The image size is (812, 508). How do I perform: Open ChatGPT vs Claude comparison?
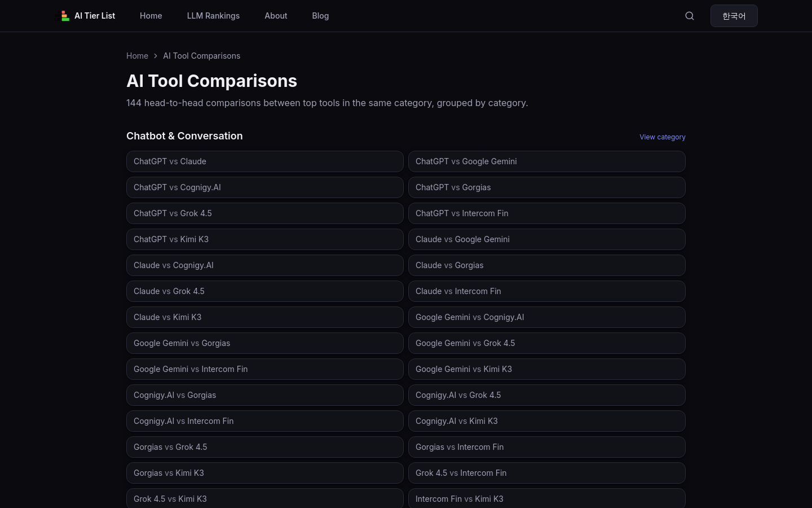point(265,161)
